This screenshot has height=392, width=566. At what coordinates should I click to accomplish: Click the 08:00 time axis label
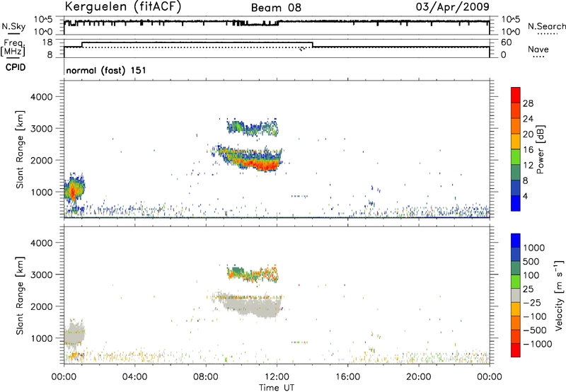206,377
